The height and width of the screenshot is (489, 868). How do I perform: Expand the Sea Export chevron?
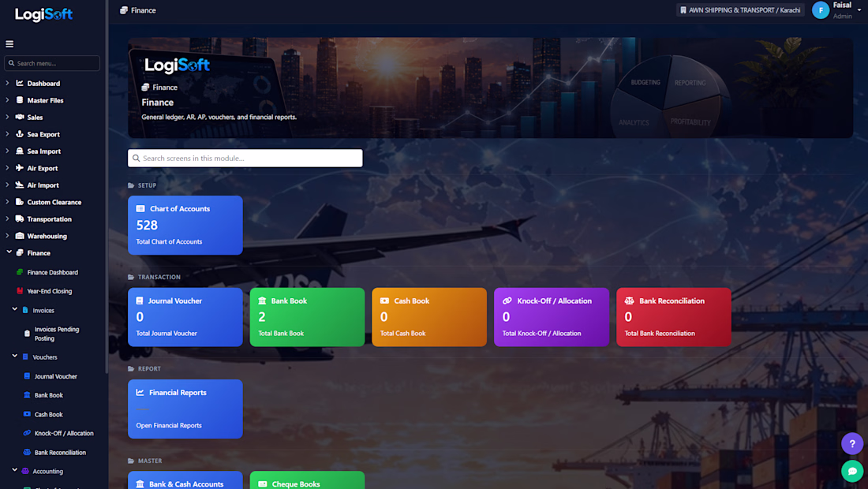pyautogui.click(x=7, y=134)
